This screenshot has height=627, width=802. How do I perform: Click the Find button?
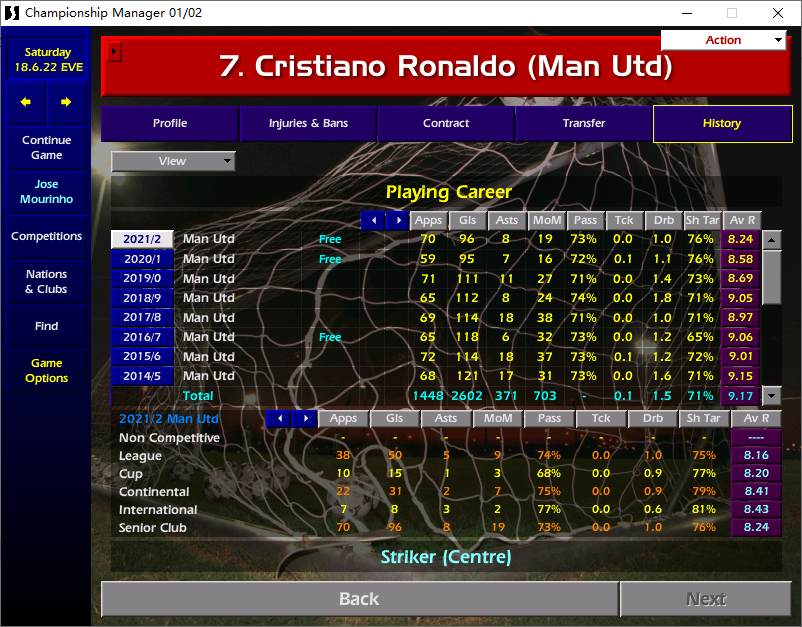click(47, 326)
